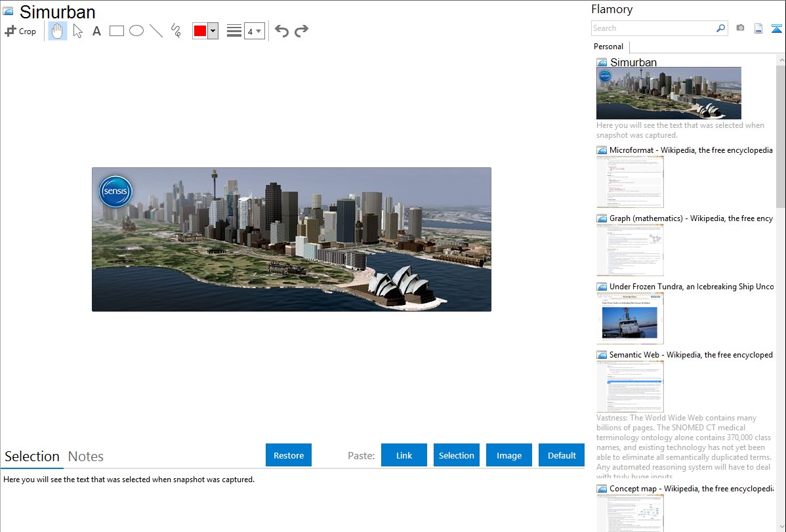786x532 pixels.
Task: Open the color picker dropdown arrow
Action: click(x=213, y=31)
